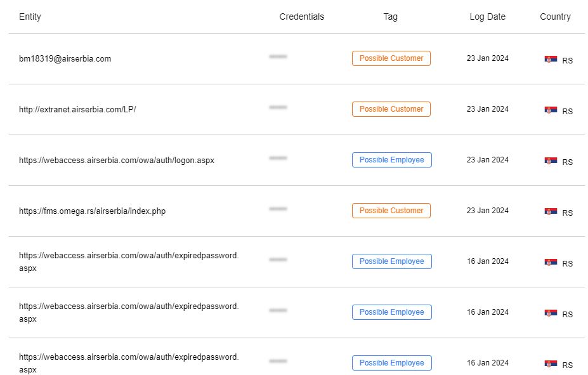Click the RS country code in the logon.aspx row

[567, 162]
